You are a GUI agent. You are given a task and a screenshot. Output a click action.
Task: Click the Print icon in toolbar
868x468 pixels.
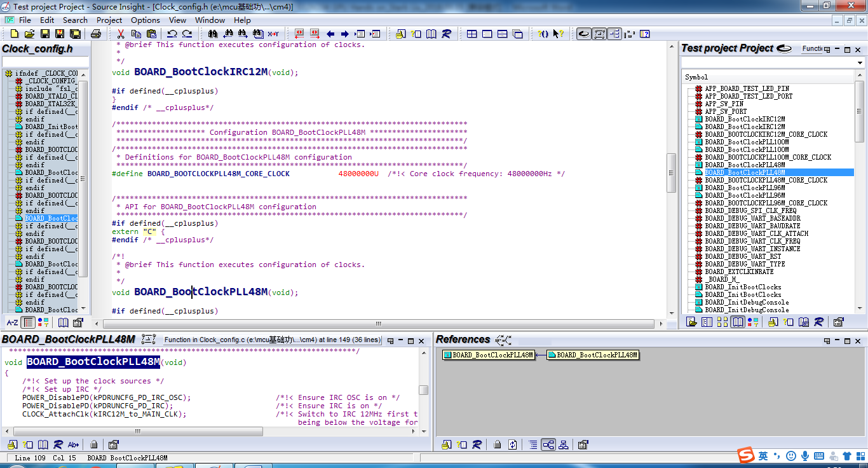point(96,34)
